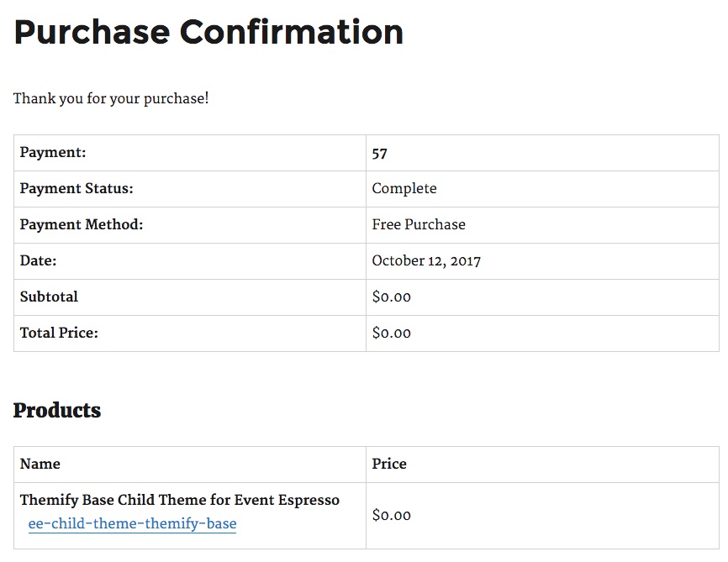The image size is (728, 562).
Task: Click the Date: label cell
Action: tap(190, 261)
